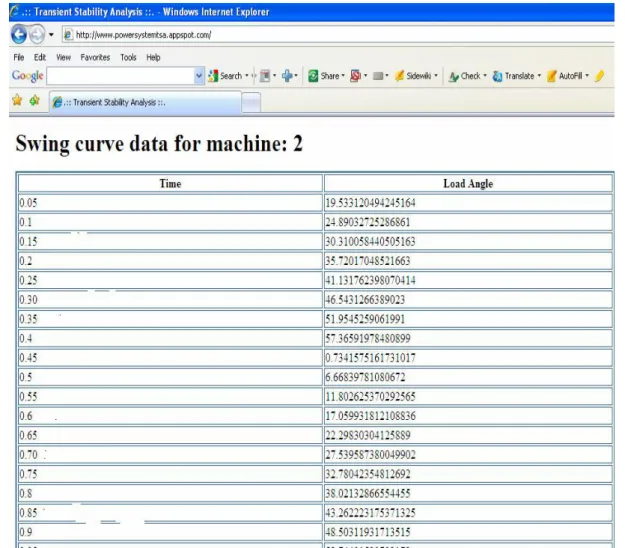625x548 pixels.
Task: Open the Edit menu
Action: tap(40, 57)
